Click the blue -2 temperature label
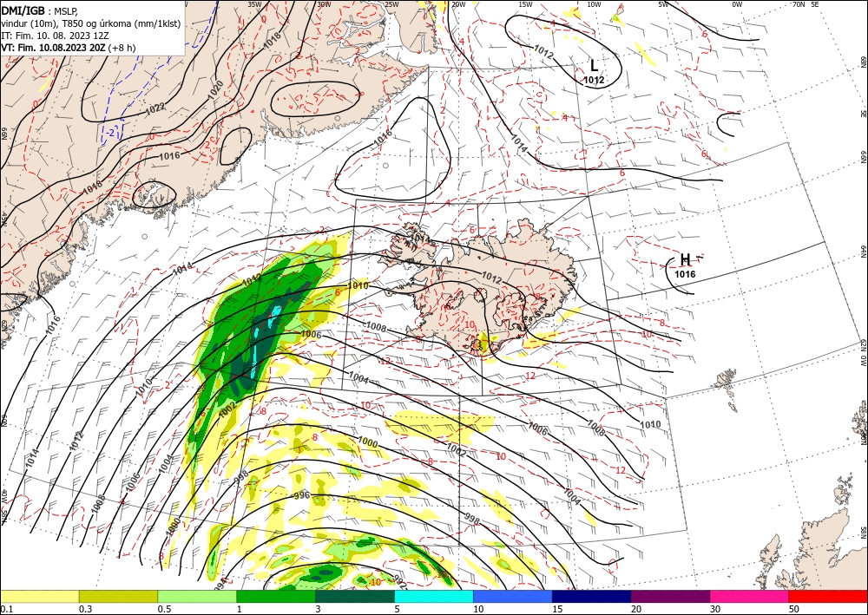 point(111,133)
